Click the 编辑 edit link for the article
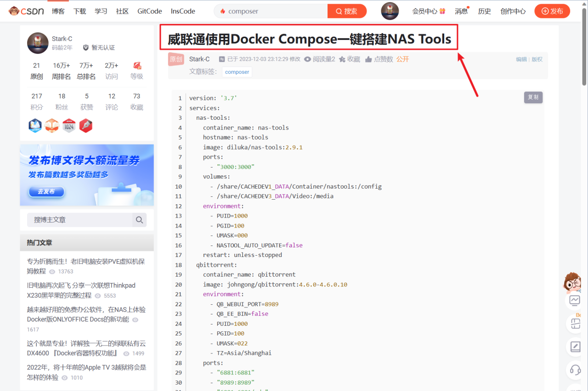The width and height of the screenshot is (588, 391). click(521, 59)
